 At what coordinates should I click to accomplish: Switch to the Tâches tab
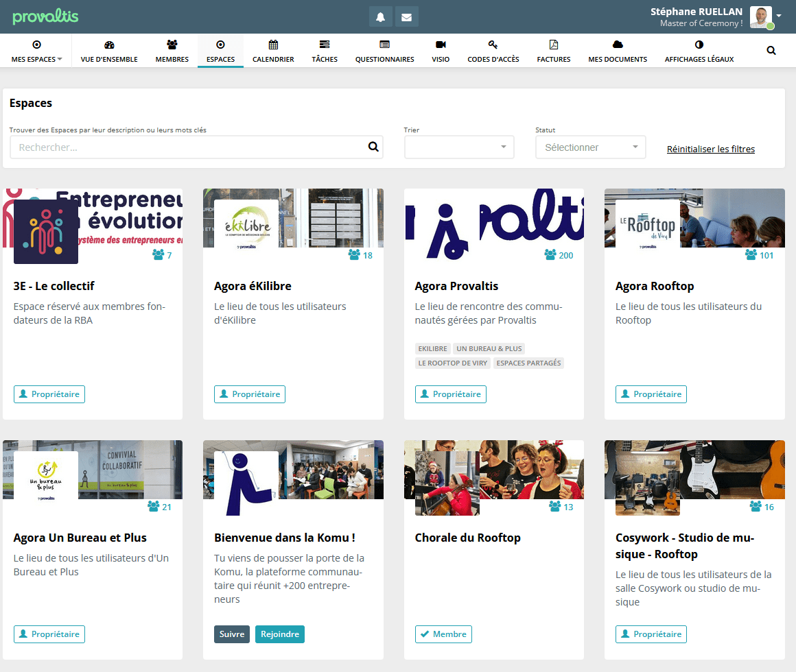click(325, 51)
